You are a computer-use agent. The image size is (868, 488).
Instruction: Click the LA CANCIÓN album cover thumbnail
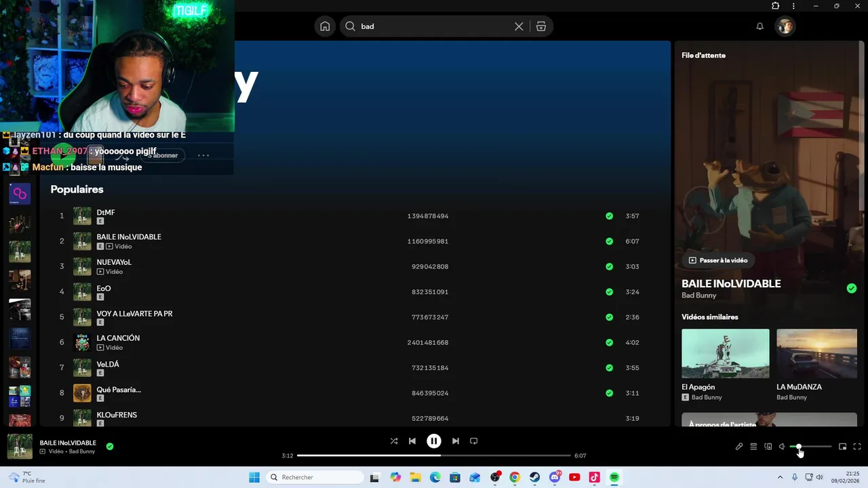(82, 342)
